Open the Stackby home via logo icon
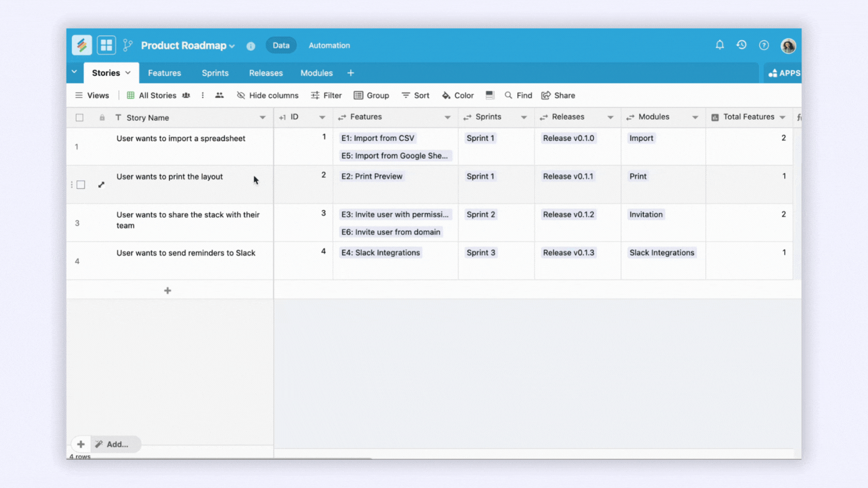 pos(82,45)
